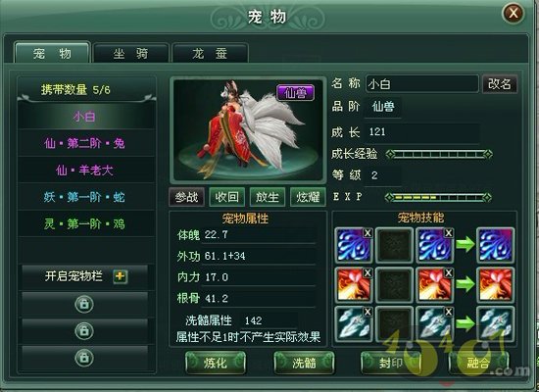The image size is (539, 392).
Task: Click the yellow plus icon beside 开启宠物栏
Action: pos(120,276)
